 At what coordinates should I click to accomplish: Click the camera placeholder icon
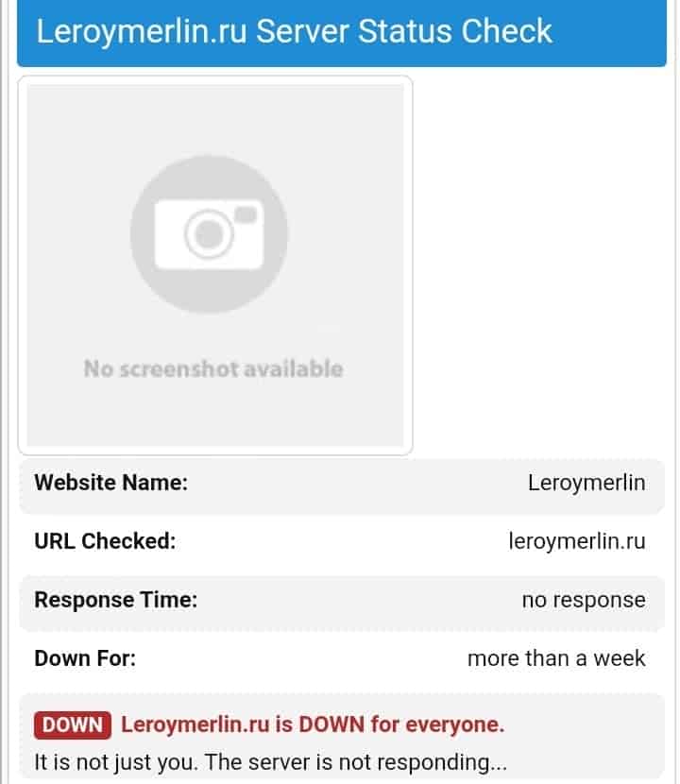(209, 234)
